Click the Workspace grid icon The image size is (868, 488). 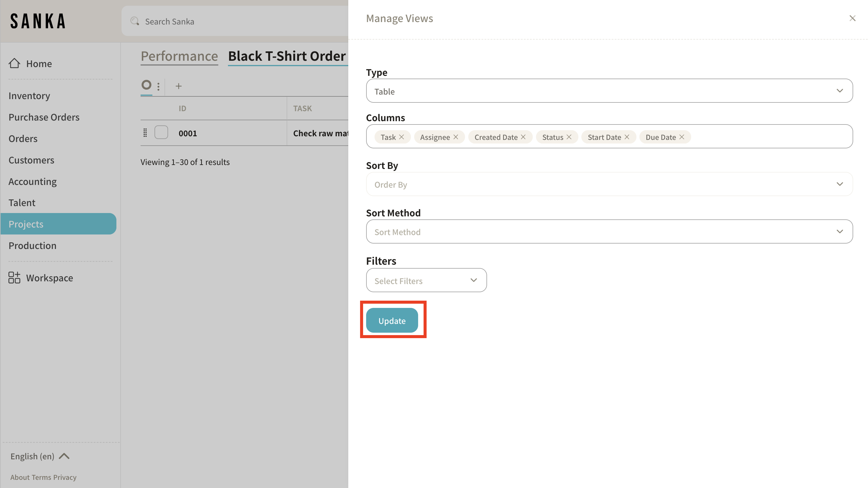15,277
